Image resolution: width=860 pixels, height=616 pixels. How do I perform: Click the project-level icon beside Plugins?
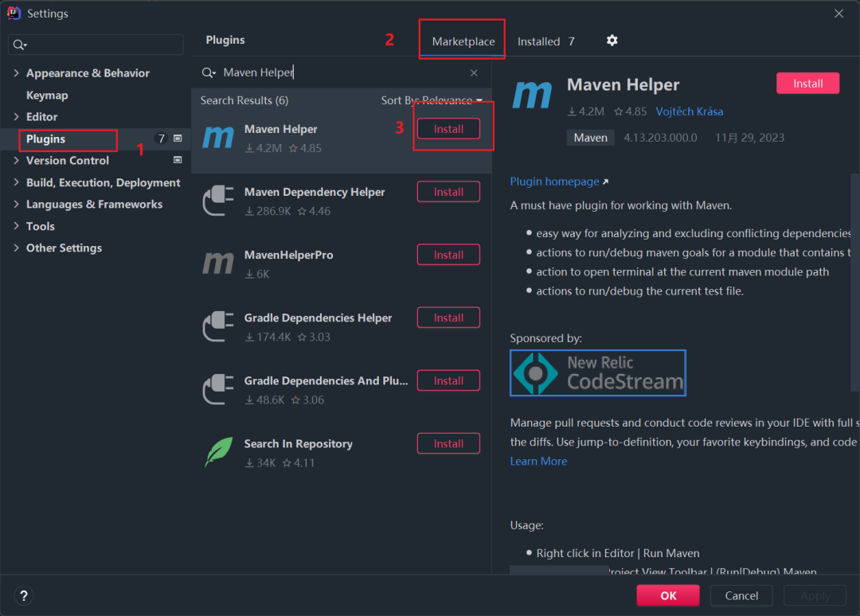point(178,138)
